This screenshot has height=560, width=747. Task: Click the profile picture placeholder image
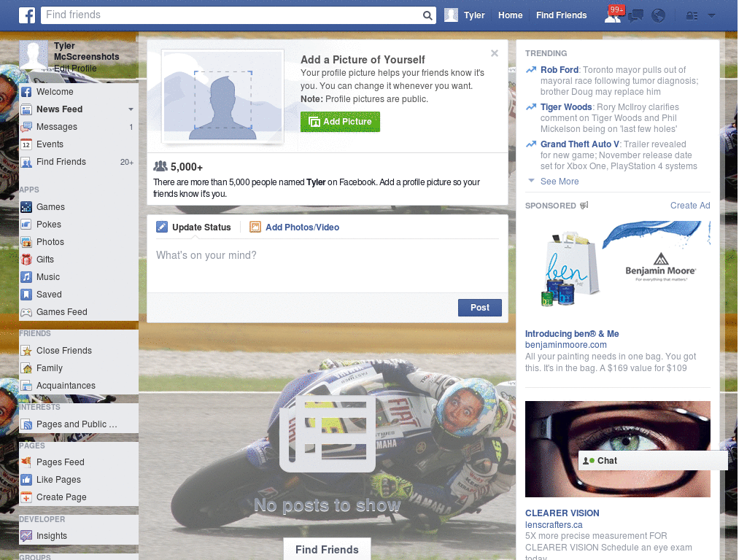tap(222, 96)
